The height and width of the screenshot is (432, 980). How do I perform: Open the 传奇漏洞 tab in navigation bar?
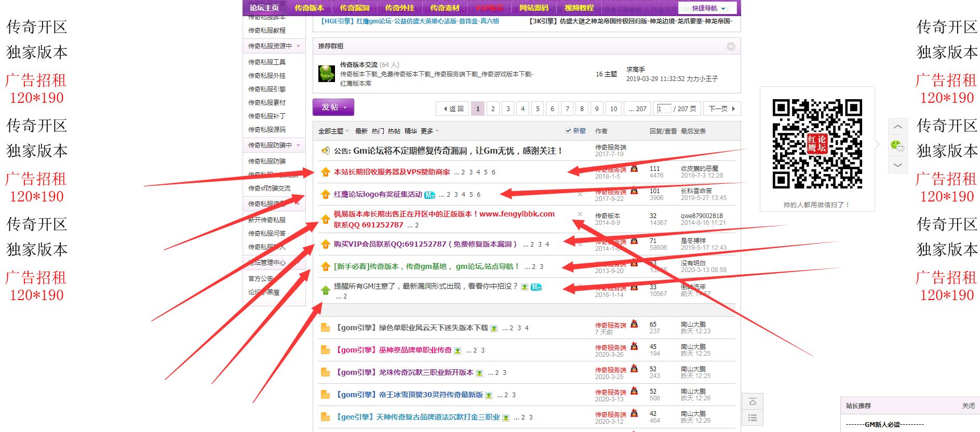(x=354, y=8)
